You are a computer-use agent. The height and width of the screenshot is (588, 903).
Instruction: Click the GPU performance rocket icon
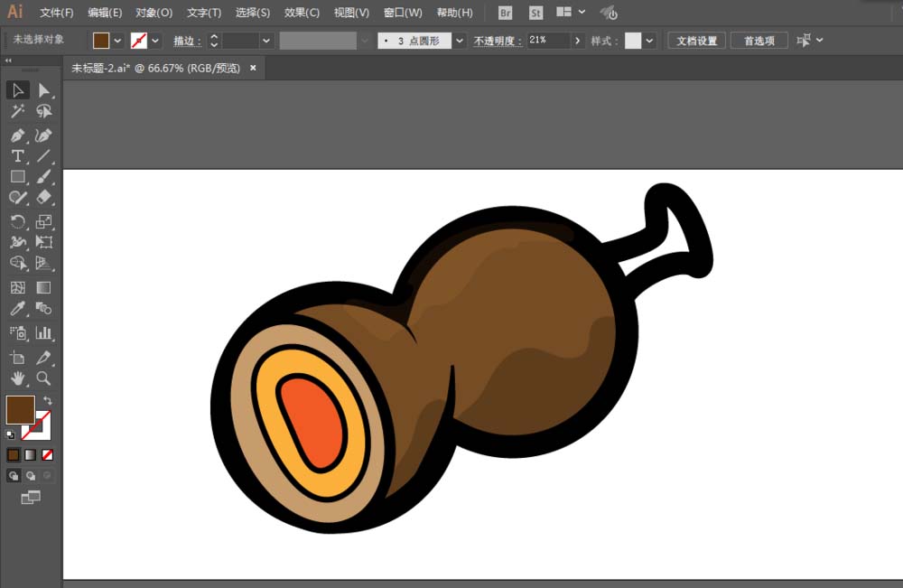point(609,13)
